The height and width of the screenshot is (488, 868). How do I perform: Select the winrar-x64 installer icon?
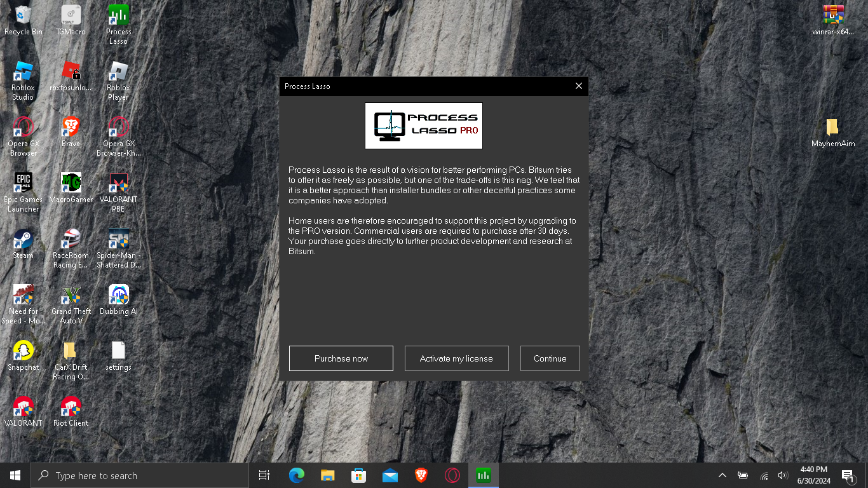(833, 20)
